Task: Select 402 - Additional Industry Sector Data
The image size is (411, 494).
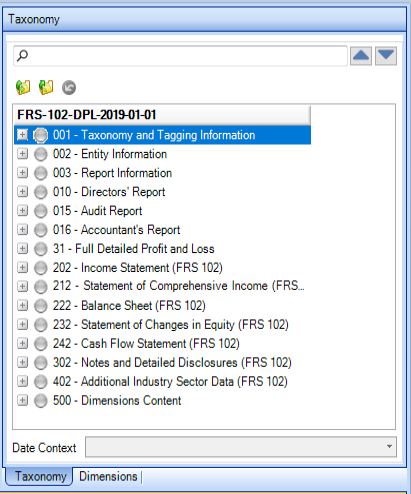Action: [x=170, y=381]
